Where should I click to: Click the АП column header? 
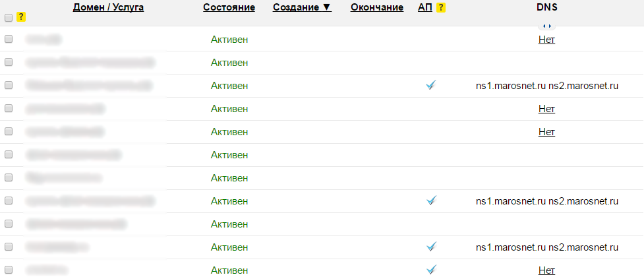[x=425, y=7]
